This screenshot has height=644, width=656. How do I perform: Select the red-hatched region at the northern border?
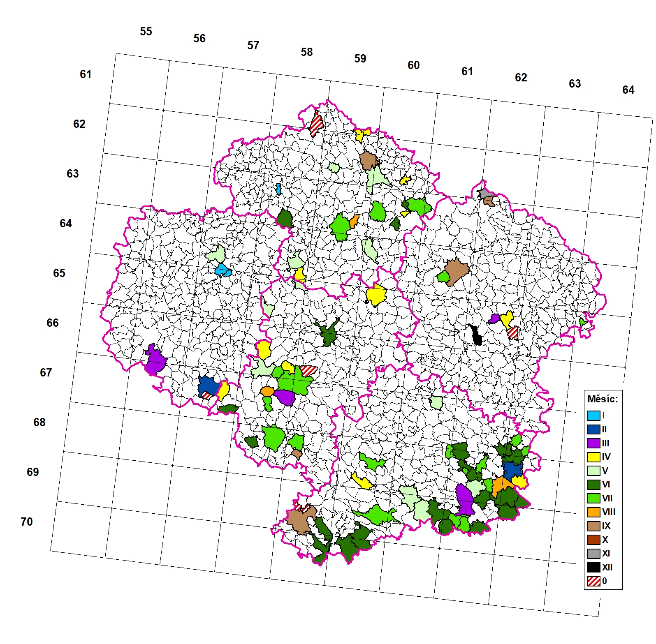coord(316,124)
